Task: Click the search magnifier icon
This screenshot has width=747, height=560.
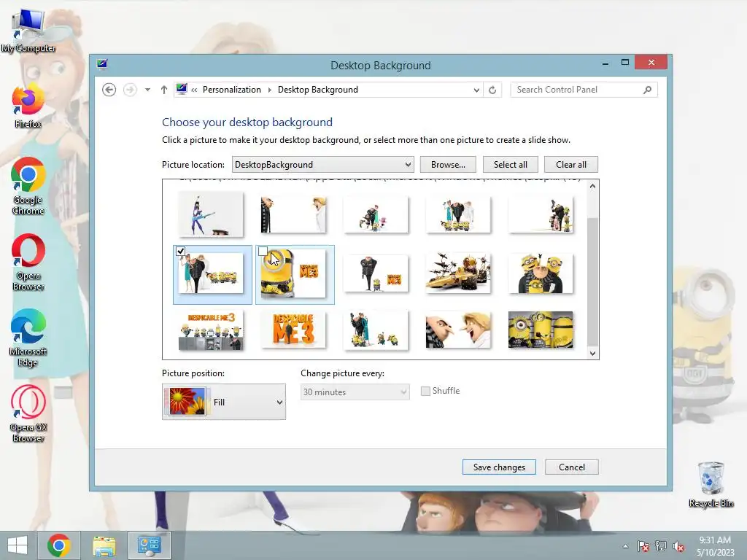Action: pos(647,90)
